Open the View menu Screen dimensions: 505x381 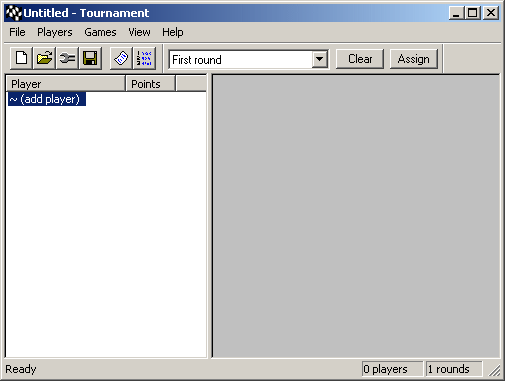click(x=139, y=32)
